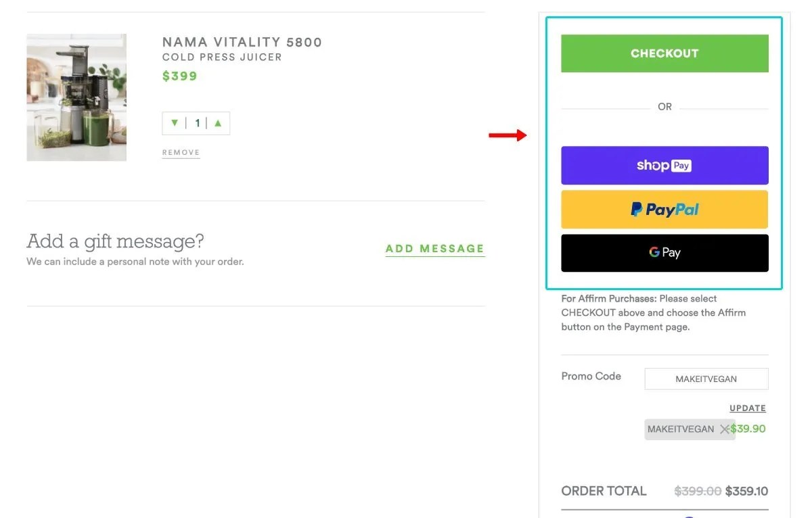Click the strikethrough $399.00 original total

(x=698, y=491)
